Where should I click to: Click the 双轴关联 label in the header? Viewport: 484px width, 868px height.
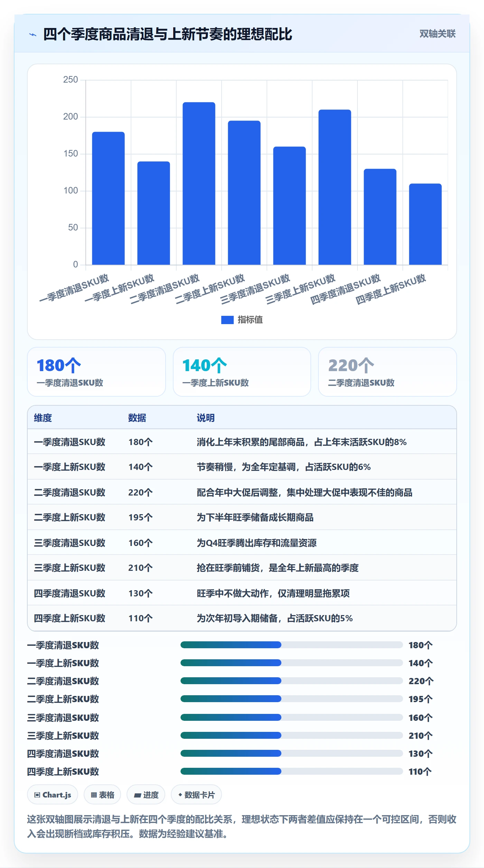[x=437, y=34]
